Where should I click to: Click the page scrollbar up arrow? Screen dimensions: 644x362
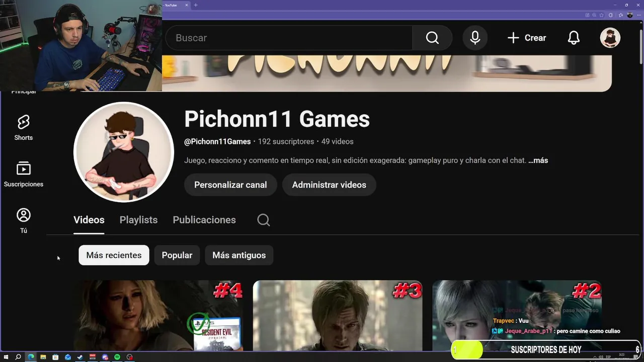640,23
